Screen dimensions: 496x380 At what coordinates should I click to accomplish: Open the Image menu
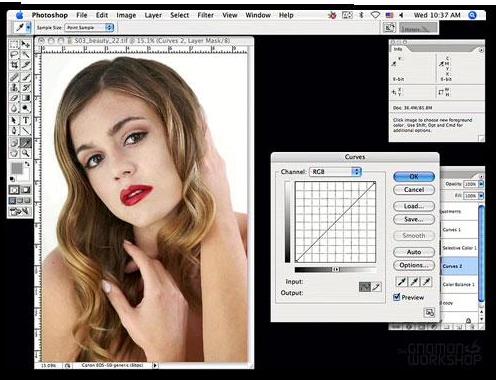pyautogui.click(x=126, y=15)
